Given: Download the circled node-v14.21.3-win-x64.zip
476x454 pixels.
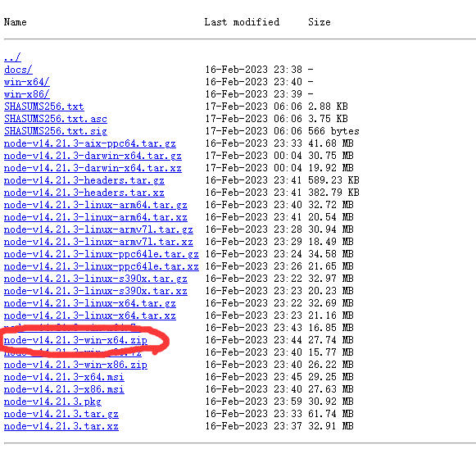Looking at the screenshot, I should click(75, 340).
